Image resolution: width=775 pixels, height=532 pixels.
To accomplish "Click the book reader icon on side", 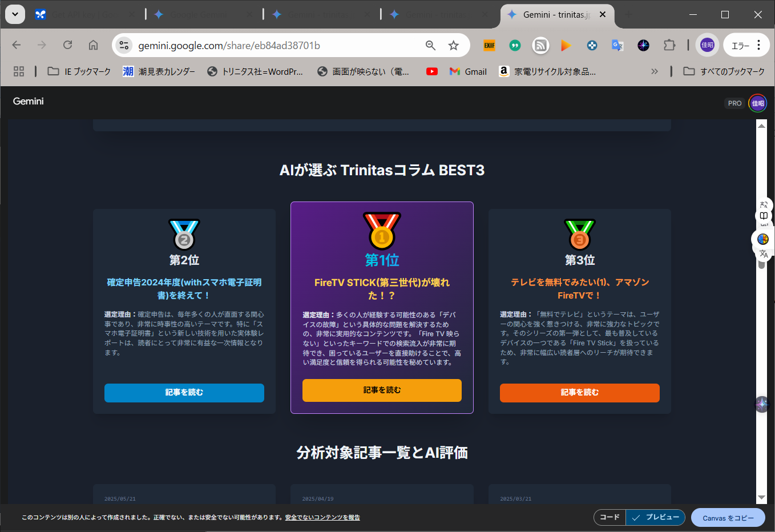I will (x=764, y=216).
